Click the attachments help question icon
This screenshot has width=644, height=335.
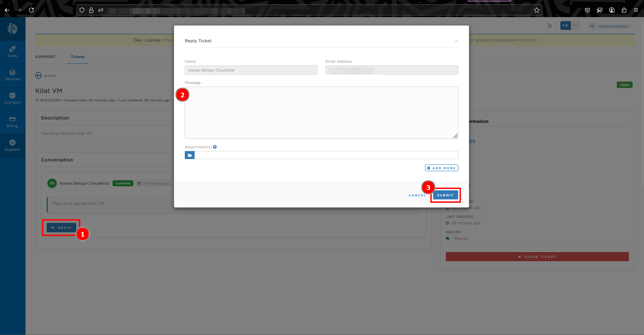[x=215, y=147]
